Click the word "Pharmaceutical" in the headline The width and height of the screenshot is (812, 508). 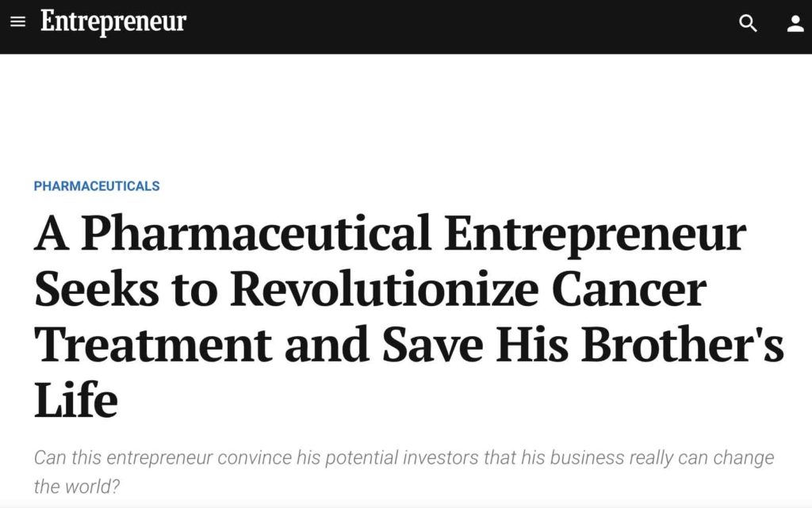256,234
